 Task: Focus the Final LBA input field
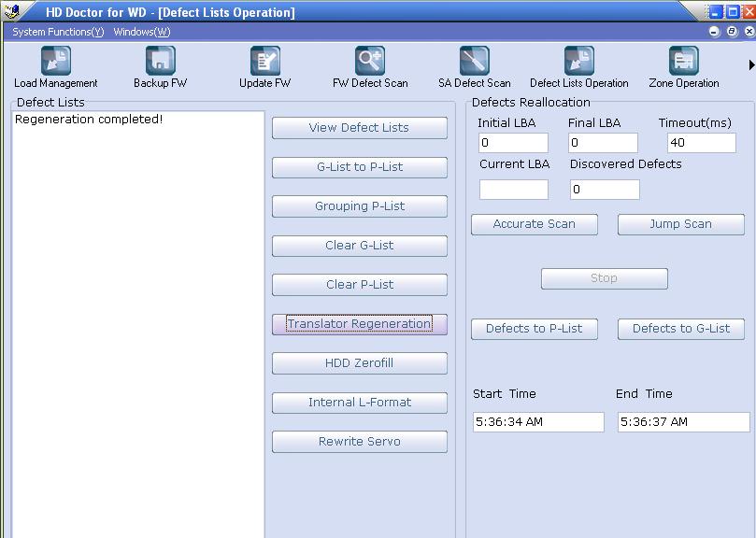[x=603, y=143]
